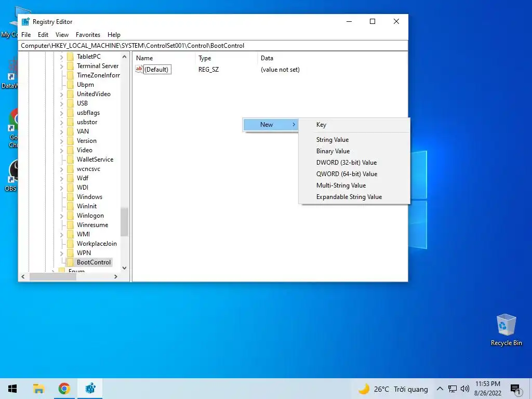Open the Recycle Bin desktop icon
The image size is (532, 399).
pyautogui.click(x=506, y=330)
